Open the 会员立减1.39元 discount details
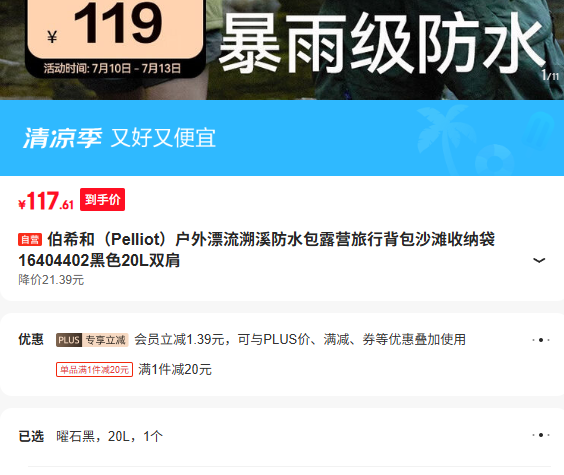Image resolution: width=564 pixels, height=475 pixels. pyautogui.click(x=300, y=339)
